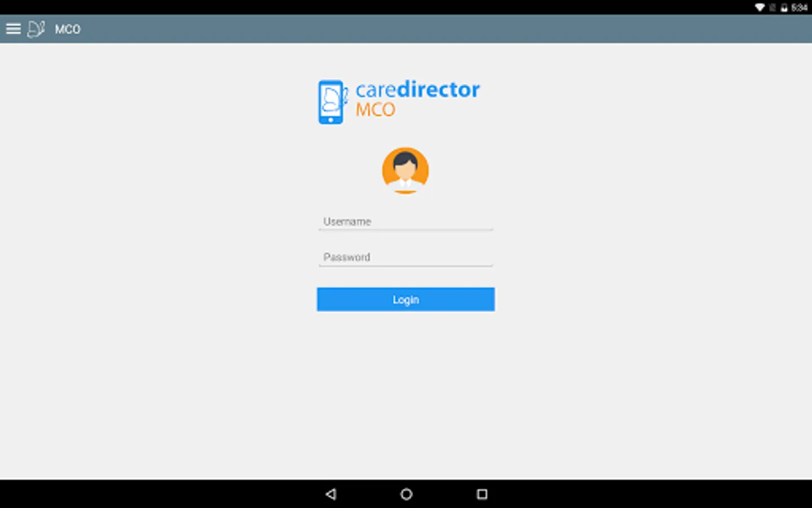
Task: Tap the Android Back navigation button
Action: point(331,494)
